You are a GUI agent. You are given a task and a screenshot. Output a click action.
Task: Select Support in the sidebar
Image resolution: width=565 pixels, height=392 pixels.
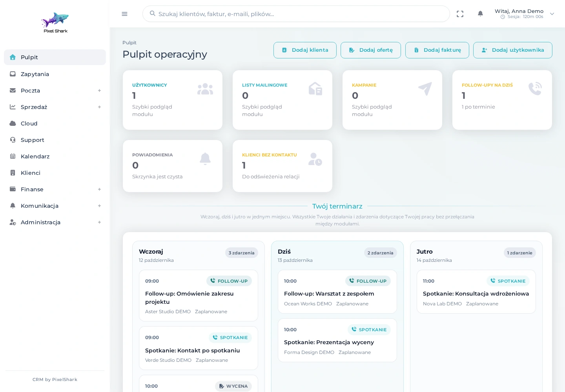tap(55, 140)
